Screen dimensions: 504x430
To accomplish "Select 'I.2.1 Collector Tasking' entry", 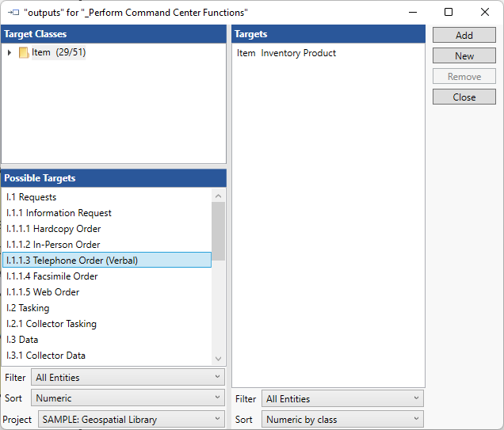I will pyautogui.click(x=52, y=324).
